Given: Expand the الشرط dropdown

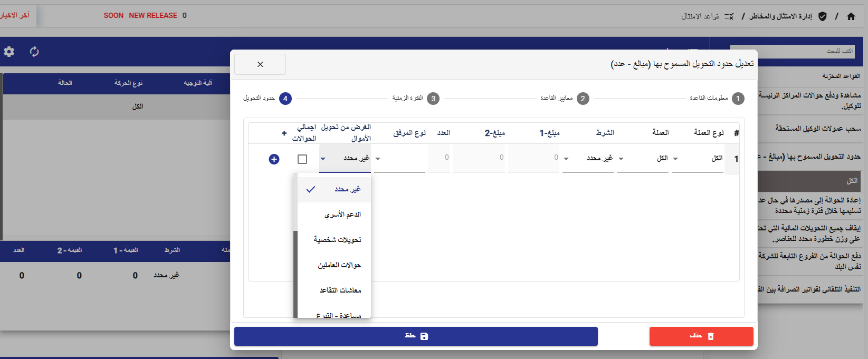Looking at the screenshot, I should [x=588, y=159].
